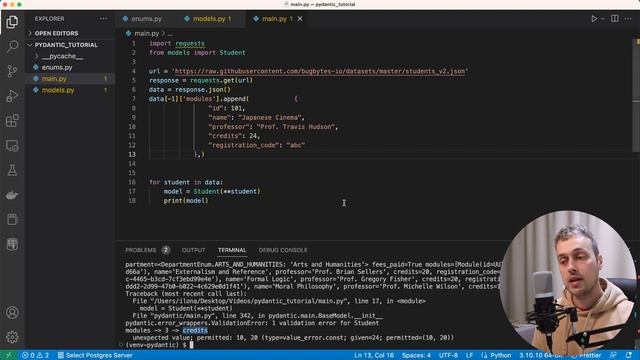Open the second-to-last activity bar icon above Accounts
The width and height of the screenshot is (640, 360).
[12, 244]
